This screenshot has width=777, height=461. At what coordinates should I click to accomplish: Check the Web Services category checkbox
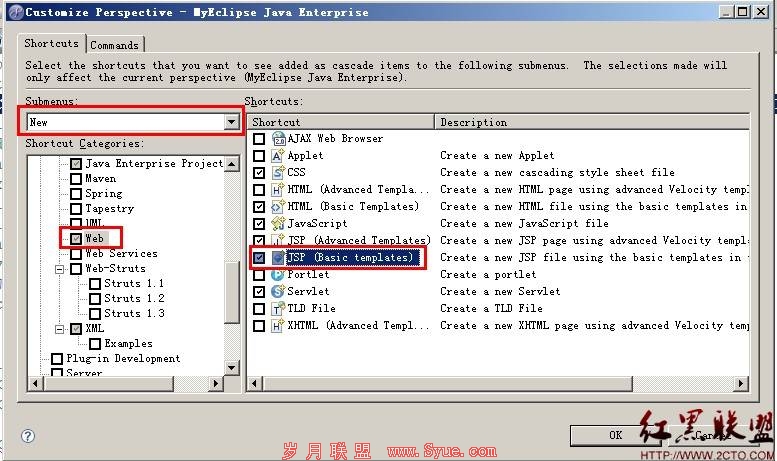76,254
